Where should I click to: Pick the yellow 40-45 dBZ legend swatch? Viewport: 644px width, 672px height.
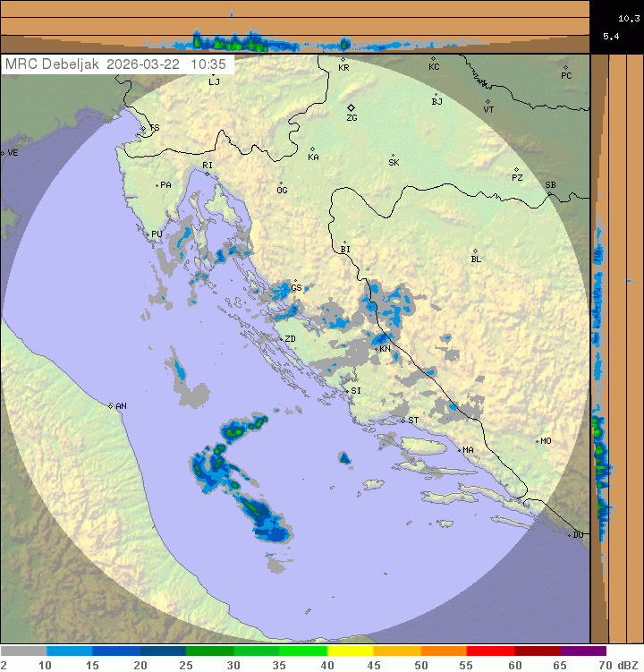[350, 651]
